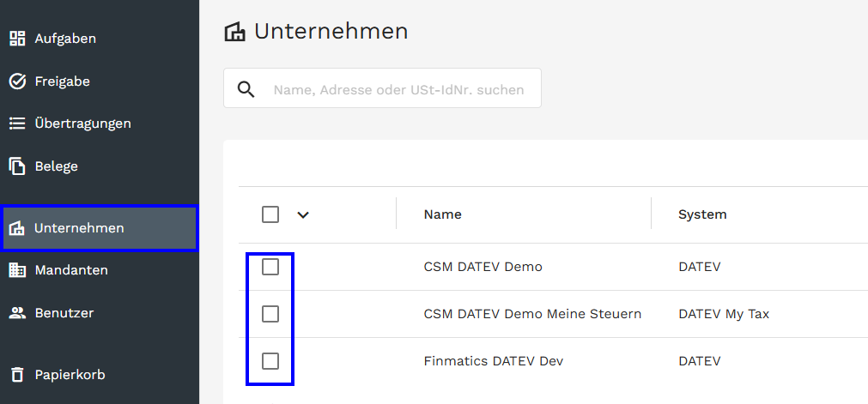The image size is (868, 404).
Task: Sort by the System column header
Action: tap(702, 214)
